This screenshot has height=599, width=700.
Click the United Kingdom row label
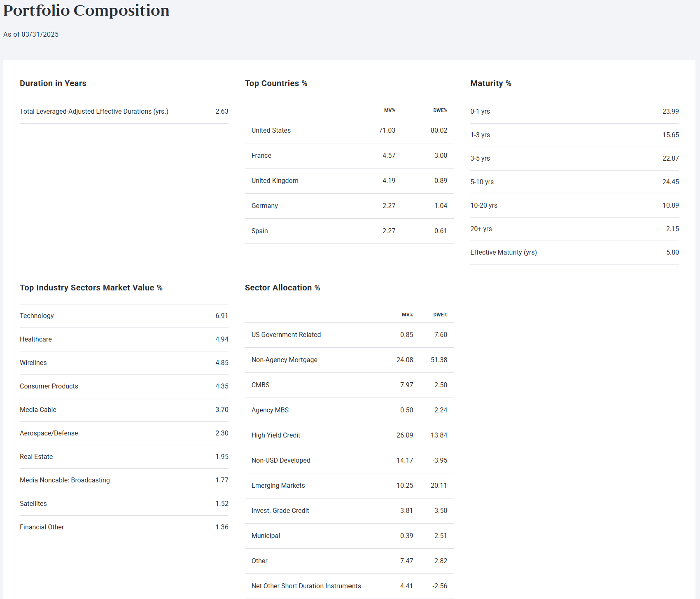[x=275, y=181]
